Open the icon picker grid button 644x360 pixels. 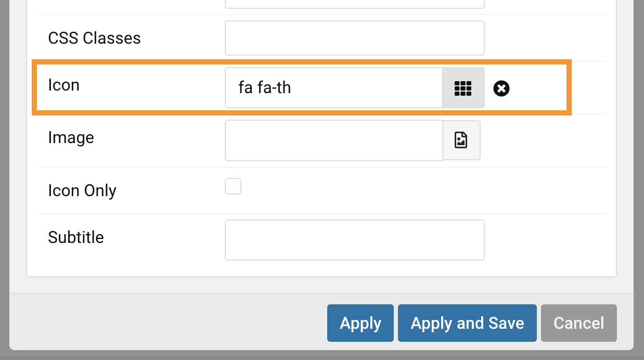(x=463, y=88)
